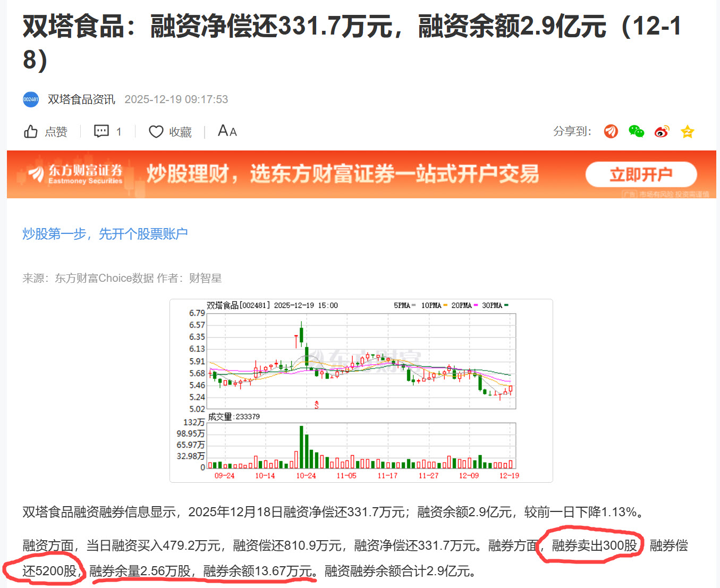Viewport: 720px width, 588px height.
Task: Open comments via speech bubble icon
Action: [101, 131]
